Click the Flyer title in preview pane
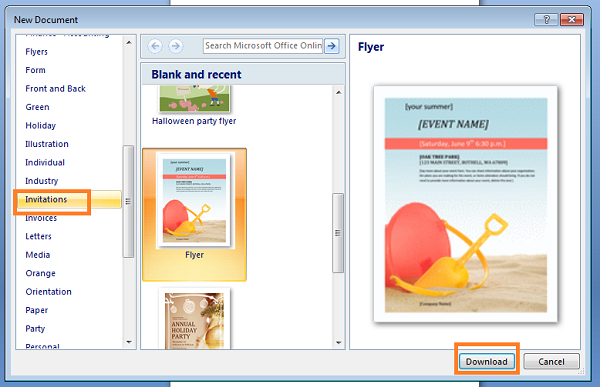This screenshot has height=387, width=600. pyautogui.click(x=371, y=47)
